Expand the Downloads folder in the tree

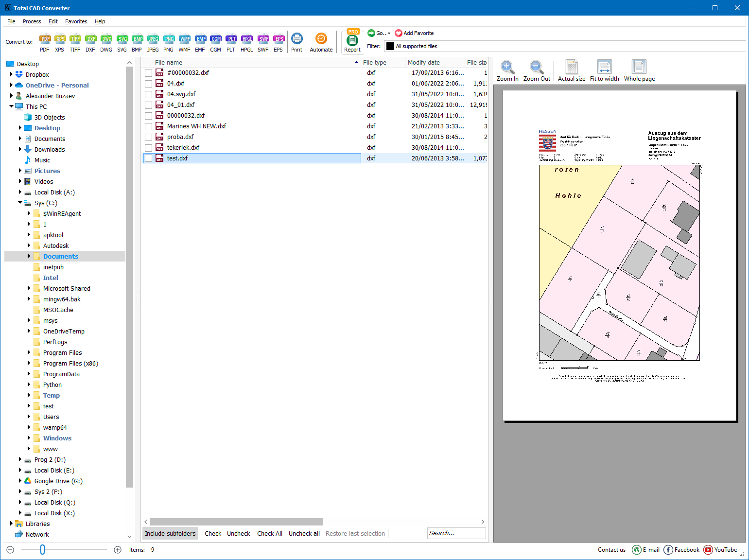click(x=20, y=149)
